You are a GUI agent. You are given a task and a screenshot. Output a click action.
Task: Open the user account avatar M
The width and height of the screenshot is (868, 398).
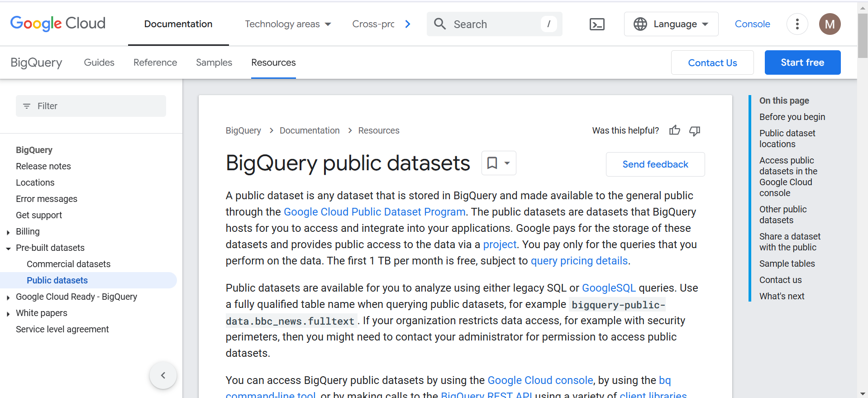(x=830, y=24)
